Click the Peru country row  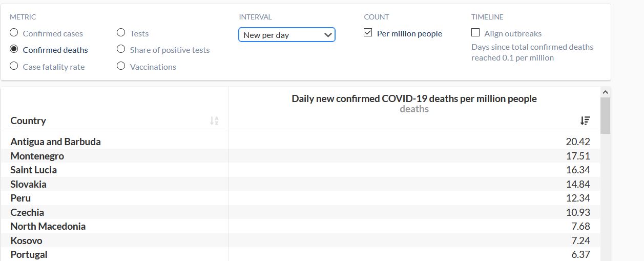[x=21, y=198]
